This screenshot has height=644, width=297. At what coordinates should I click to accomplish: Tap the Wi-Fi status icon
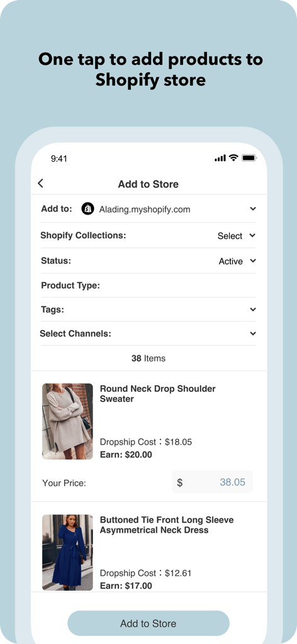pos(233,158)
